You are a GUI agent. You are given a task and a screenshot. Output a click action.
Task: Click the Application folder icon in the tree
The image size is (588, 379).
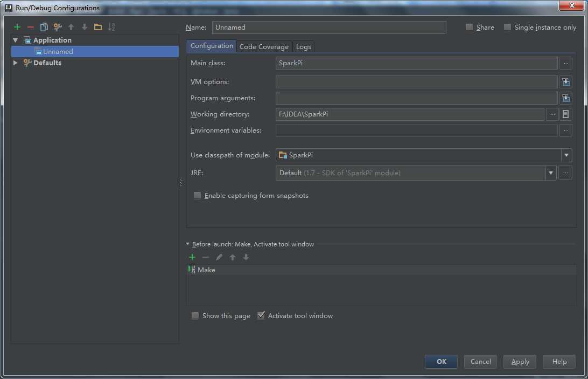coord(27,40)
